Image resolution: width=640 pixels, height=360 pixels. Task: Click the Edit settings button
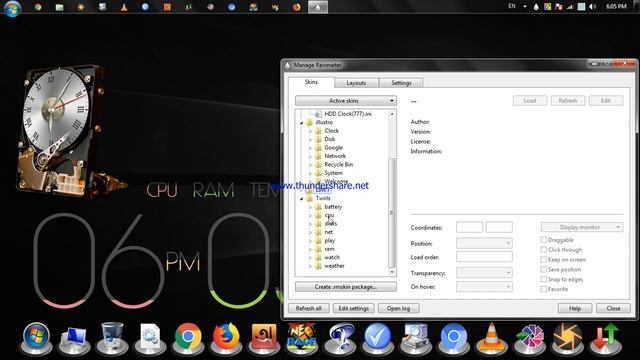pyautogui.click(x=353, y=308)
